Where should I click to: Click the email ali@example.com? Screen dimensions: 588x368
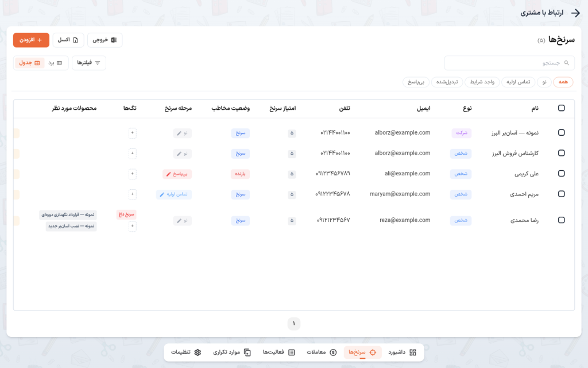pyautogui.click(x=407, y=174)
